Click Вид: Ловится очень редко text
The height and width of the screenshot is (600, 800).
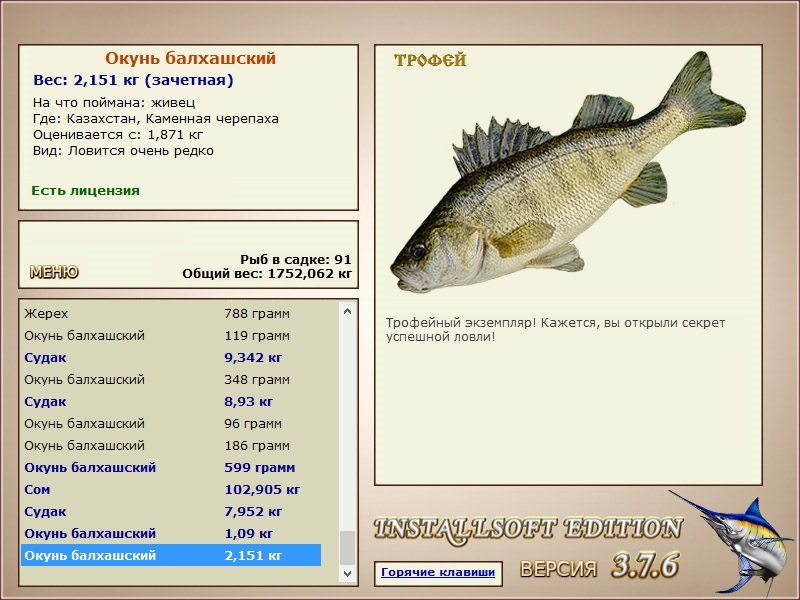[123, 151]
